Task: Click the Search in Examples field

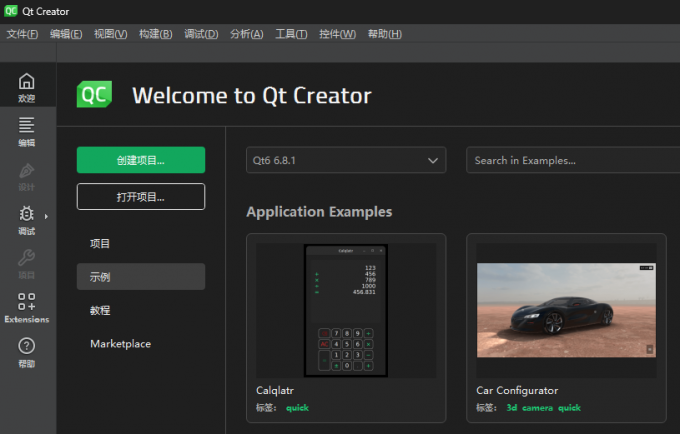Action: click(572, 160)
